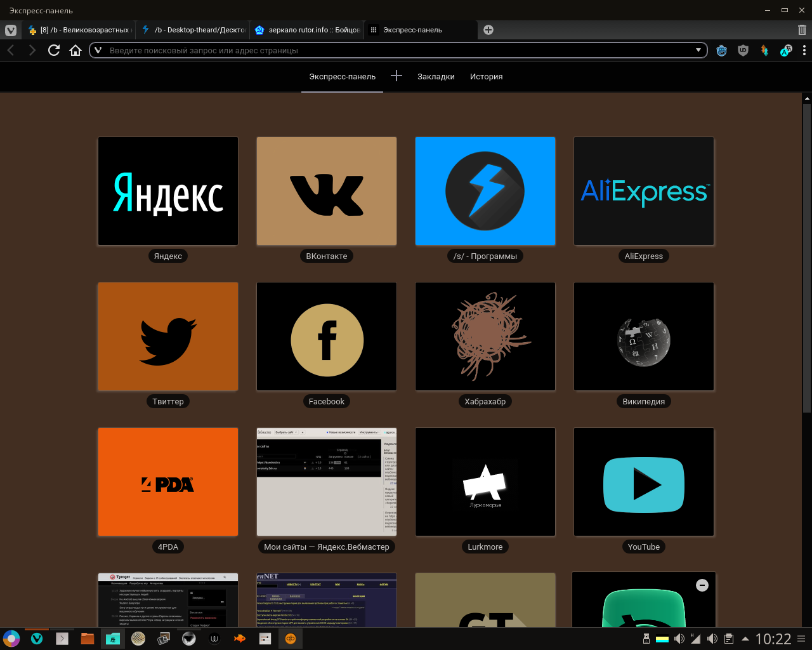Open the goldfish icon taskbar app
The width and height of the screenshot is (812, 650).
coord(240,639)
